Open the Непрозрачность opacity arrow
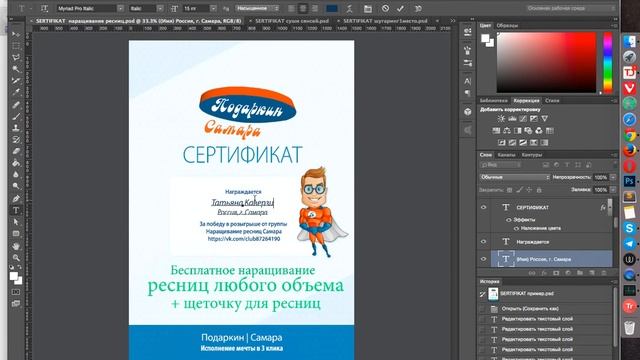This screenshot has width=640, height=360. (613, 177)
